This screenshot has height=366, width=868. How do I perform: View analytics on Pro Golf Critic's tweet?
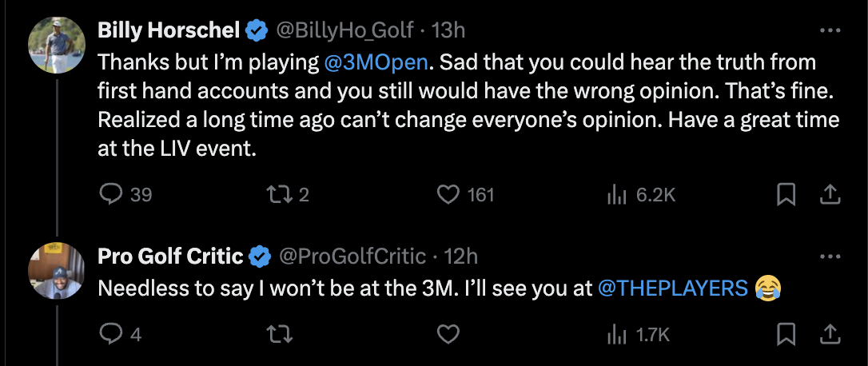click(x=618, y=334)
